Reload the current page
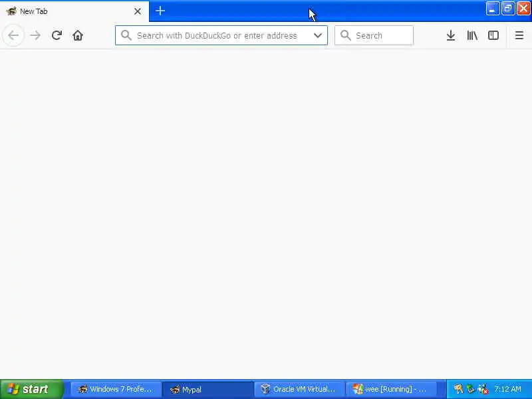Viewport: 532px width, 399px height. pos(57,35)
